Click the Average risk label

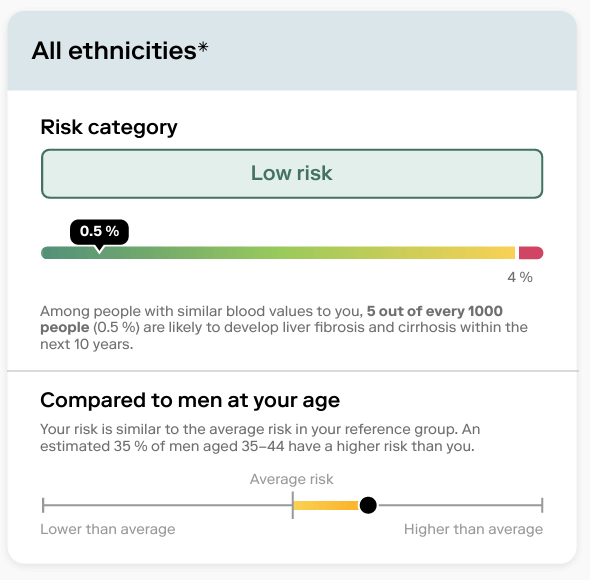click(292, 479)
